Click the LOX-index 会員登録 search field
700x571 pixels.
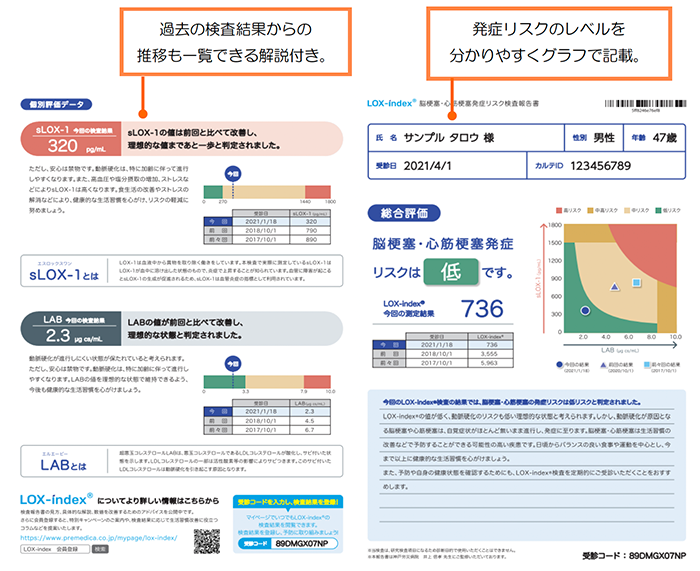coord(55,549)
